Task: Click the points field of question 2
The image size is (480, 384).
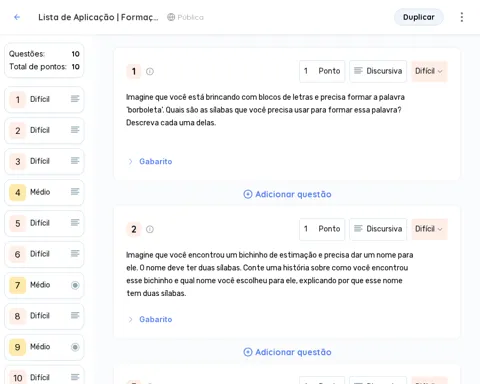Action: click(322, 229)
